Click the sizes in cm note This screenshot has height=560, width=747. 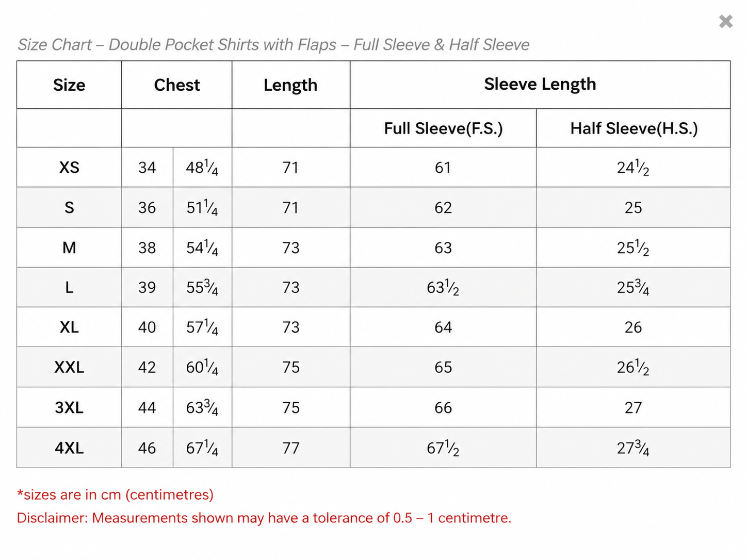coord(115,495)
